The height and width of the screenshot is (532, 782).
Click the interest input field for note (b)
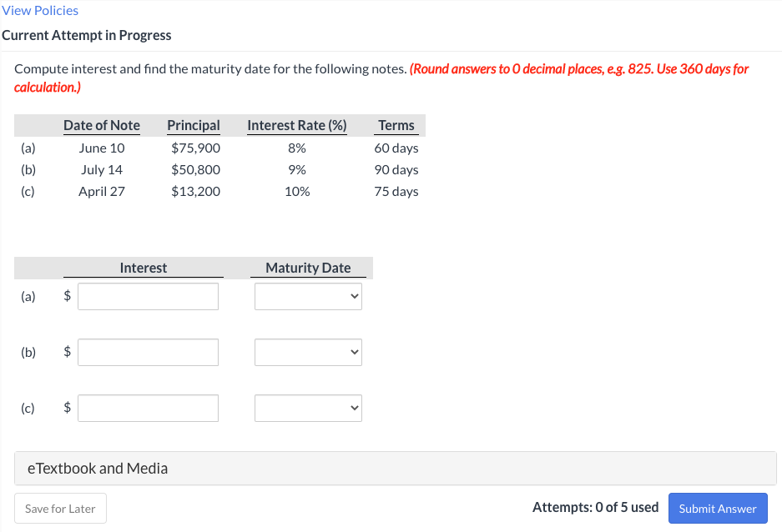click(x=147, y=352)
